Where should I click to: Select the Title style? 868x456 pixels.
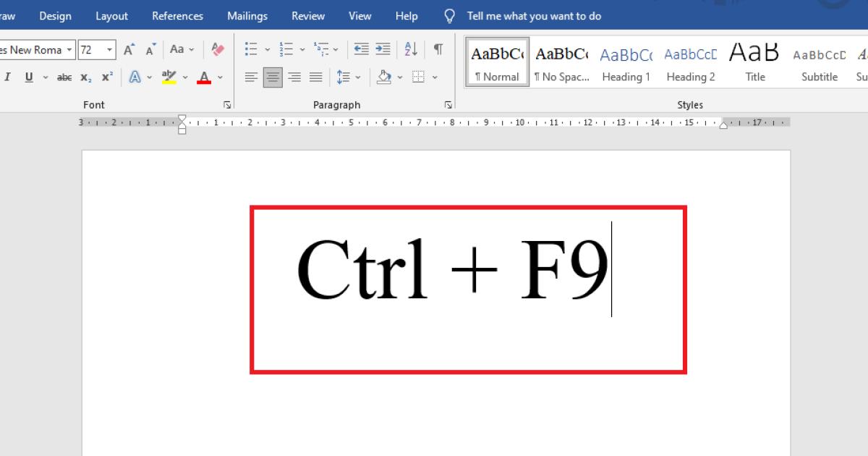pos(754,61)
